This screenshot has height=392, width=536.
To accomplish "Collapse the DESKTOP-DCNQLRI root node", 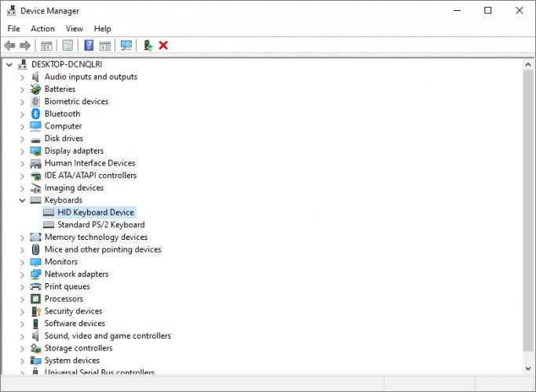I will click(9, 64).
